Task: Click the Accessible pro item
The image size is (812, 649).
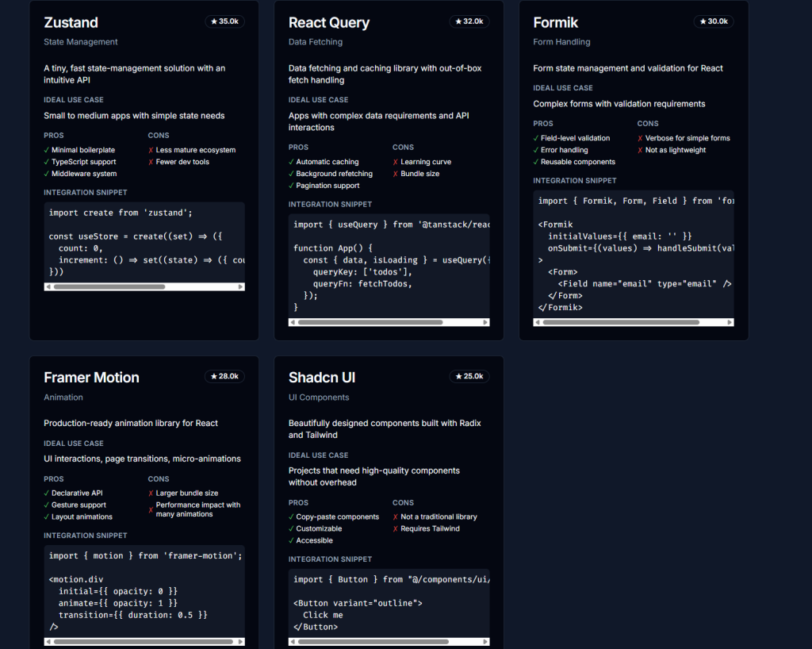Action: [311, 541]
